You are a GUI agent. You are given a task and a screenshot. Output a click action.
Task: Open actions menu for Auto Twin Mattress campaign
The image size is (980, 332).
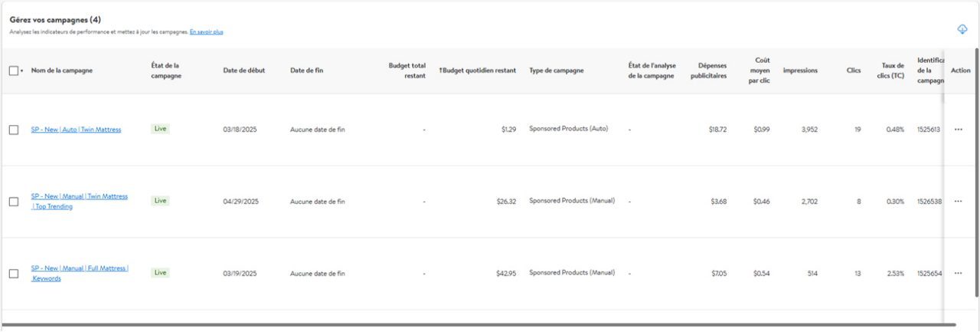(958, 130)
